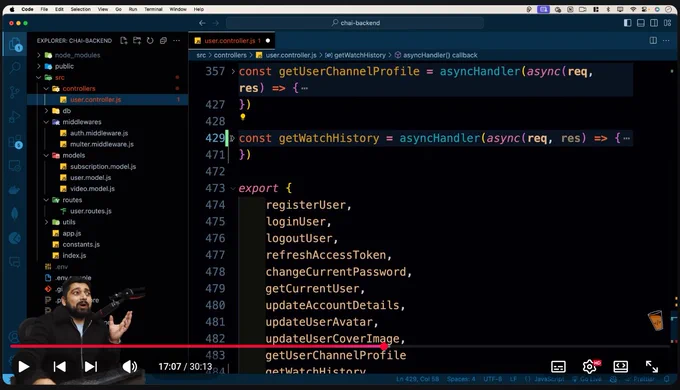The image size is (680, 390).
Task: Open the Run and Debug view
Action: click(15, 117)
